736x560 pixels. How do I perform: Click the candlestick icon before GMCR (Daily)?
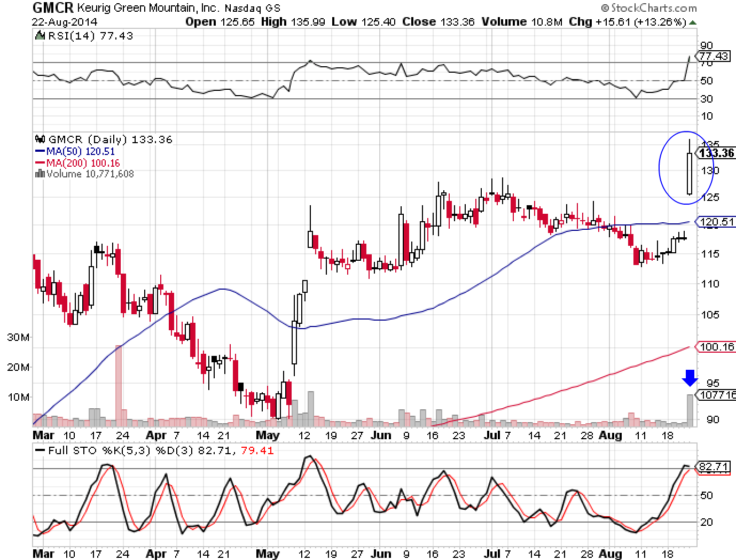pyautogui.click(x=40, y=139)
